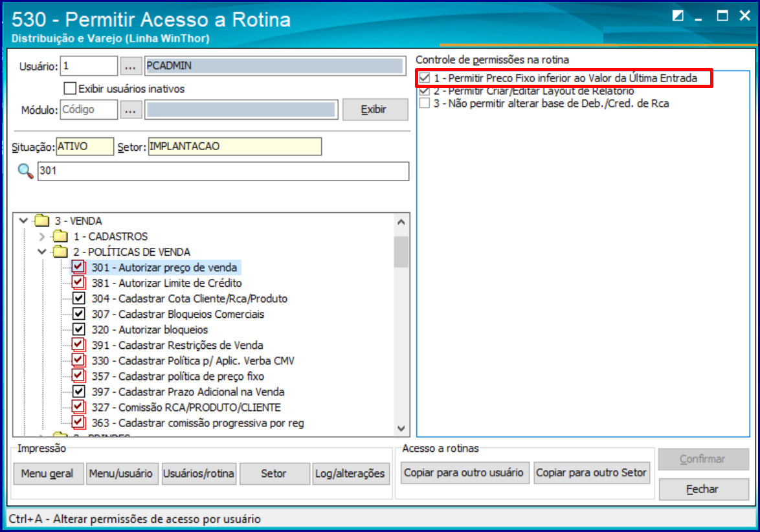The image size is (760, 532).
Task: Collapse the 3 - VENDA tree node
Action: coord(23,221)
